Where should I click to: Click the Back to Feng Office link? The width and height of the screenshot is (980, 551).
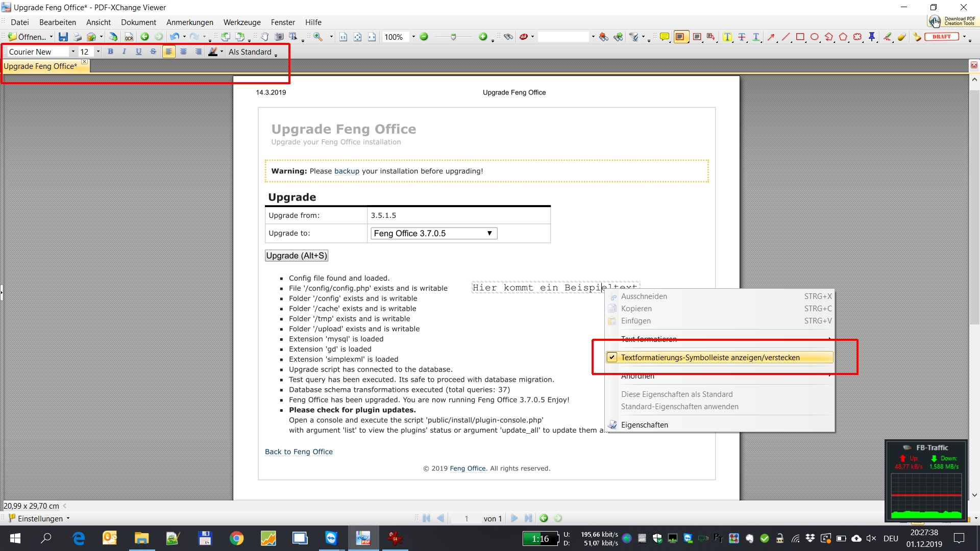click(299, 452)
